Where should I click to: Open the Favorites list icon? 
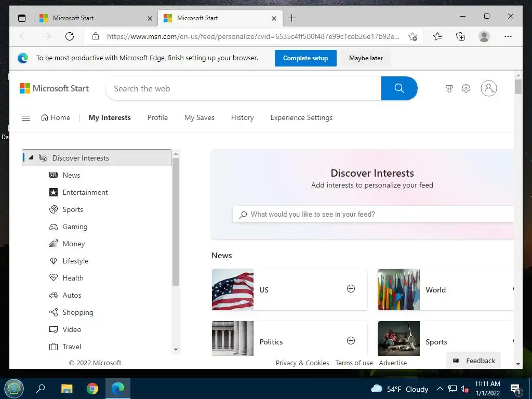pyautogui.click(x=437, y=36)
